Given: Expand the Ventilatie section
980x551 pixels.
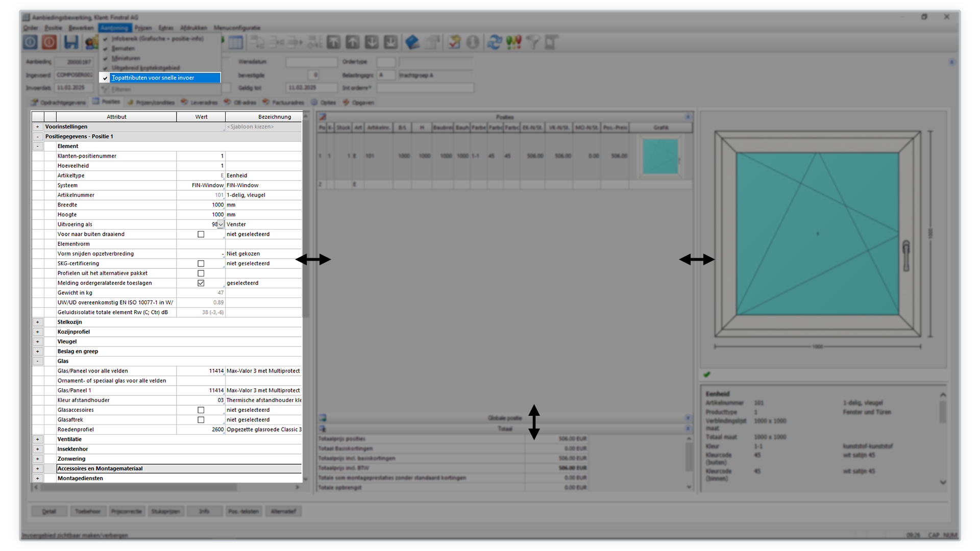Looking at the screenshot, I should point(37,439).
